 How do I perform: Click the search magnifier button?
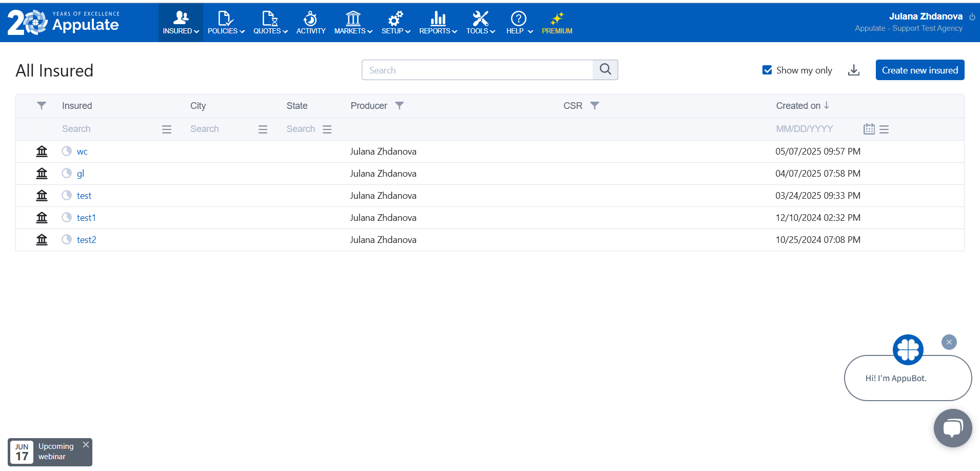[605, 70]
